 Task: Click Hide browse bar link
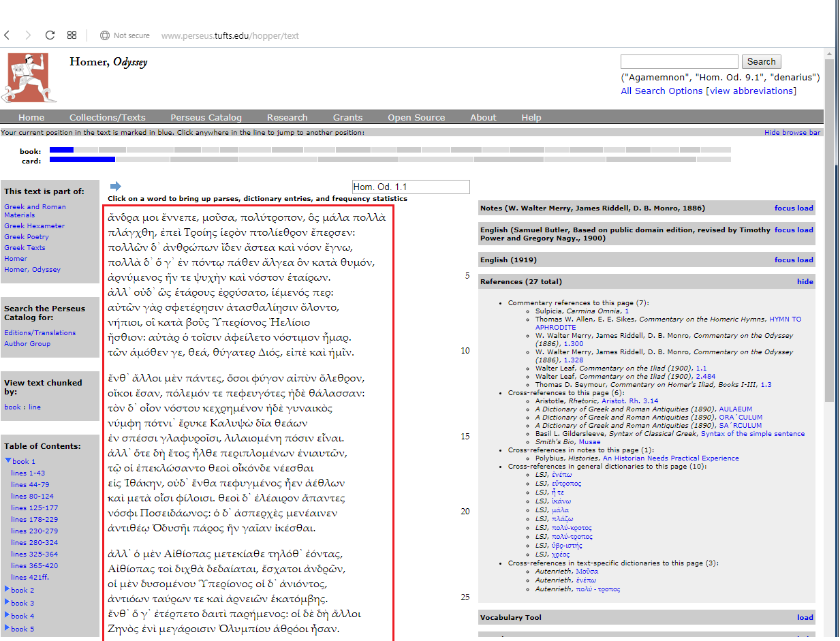pos(792,133)
